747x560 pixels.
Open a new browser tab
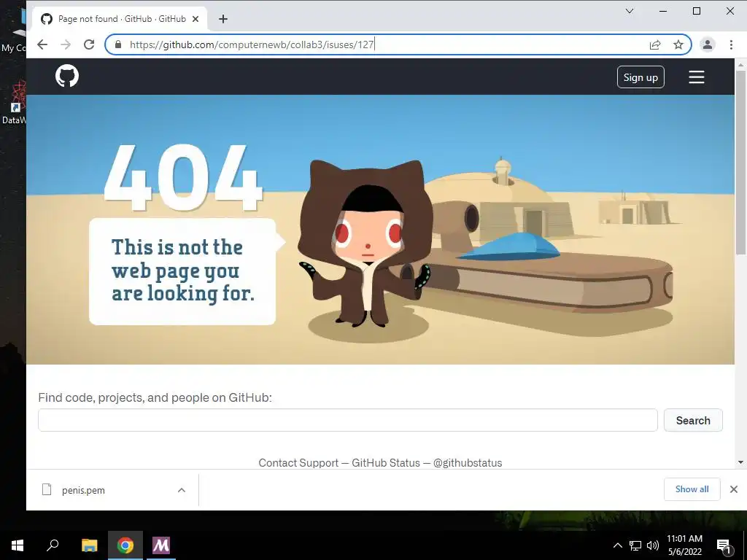tap(223, 19)
